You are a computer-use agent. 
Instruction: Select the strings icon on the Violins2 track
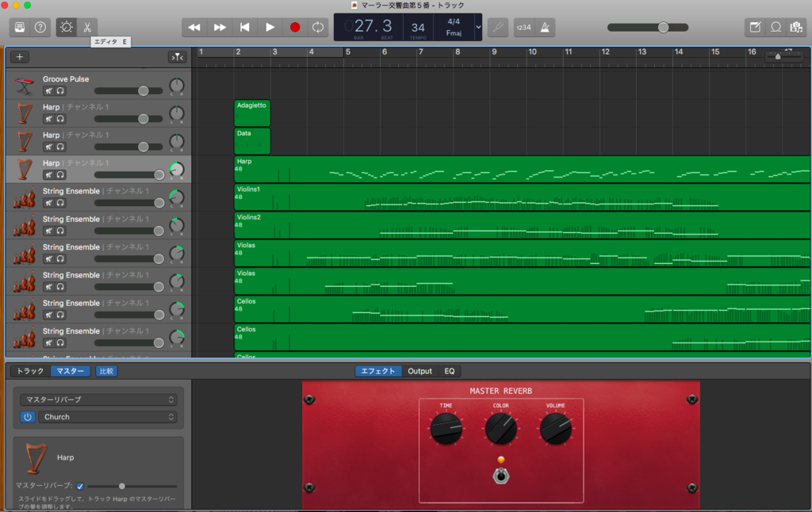tap(25, 225)
